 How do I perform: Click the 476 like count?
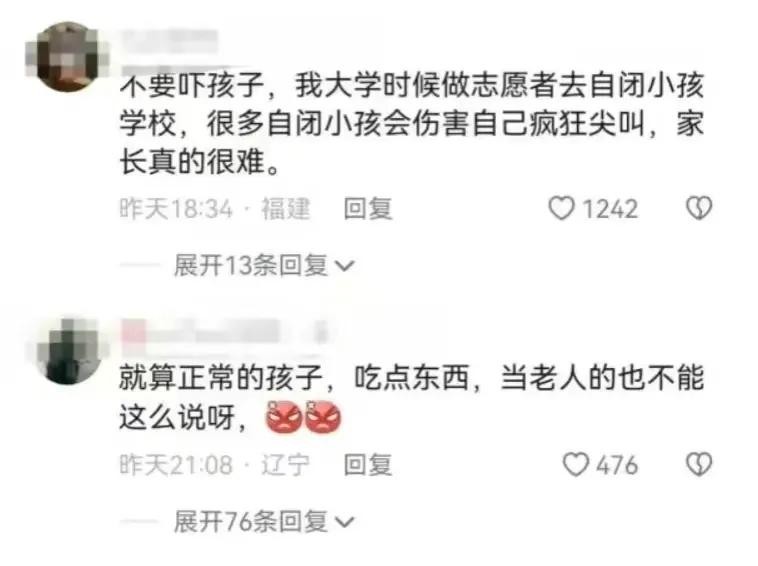617,465
